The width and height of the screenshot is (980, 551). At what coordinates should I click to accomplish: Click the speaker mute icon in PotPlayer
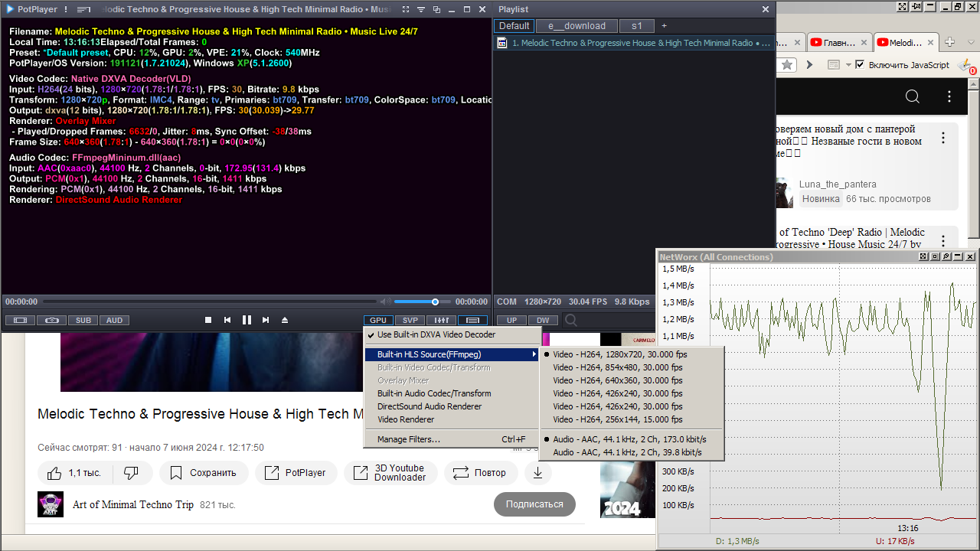point(386,302)
